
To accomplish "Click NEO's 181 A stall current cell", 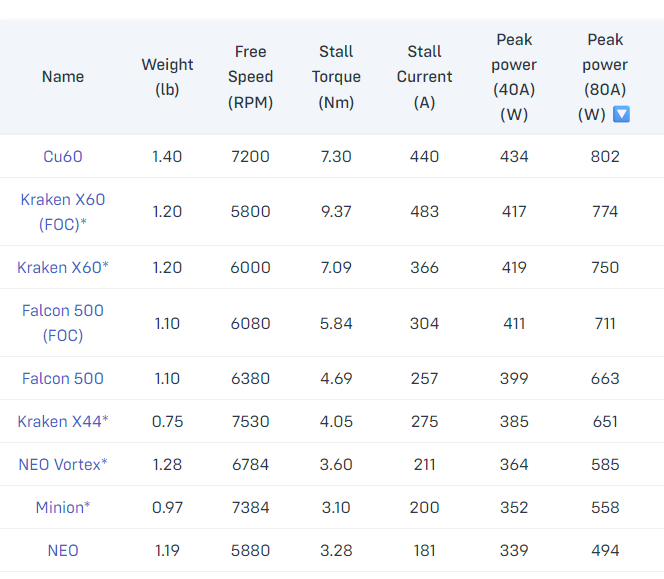I will click(x=424, y=551).
